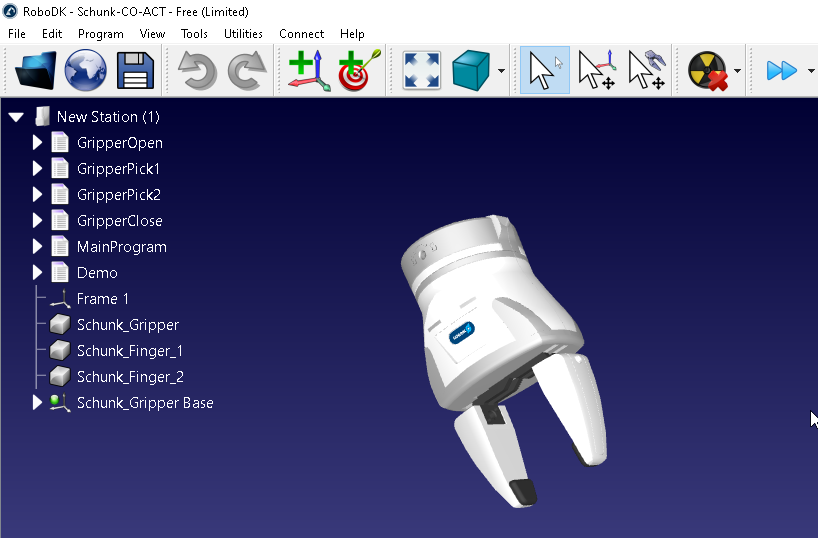Viewport: 818px width, 538px height.
Task: Open the online library globe icon
Action: click(86, 70)
